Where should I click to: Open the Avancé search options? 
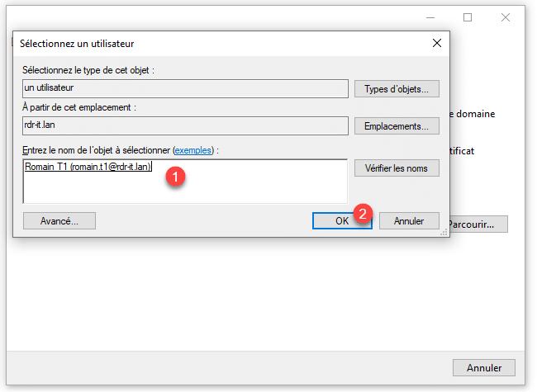point(59,221)
